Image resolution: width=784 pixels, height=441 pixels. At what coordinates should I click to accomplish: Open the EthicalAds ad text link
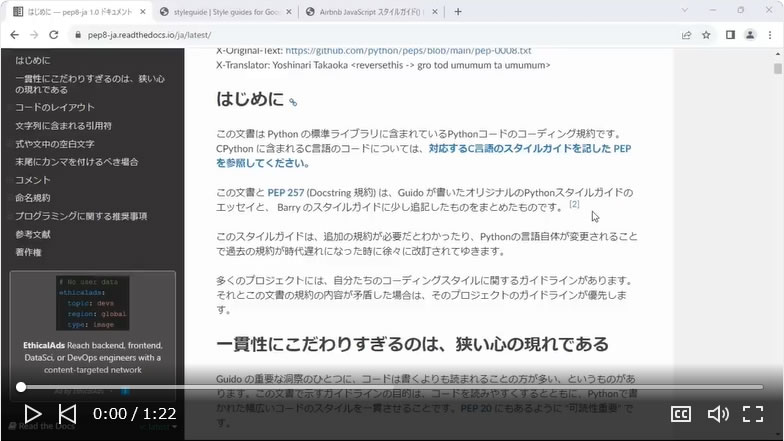92,358
